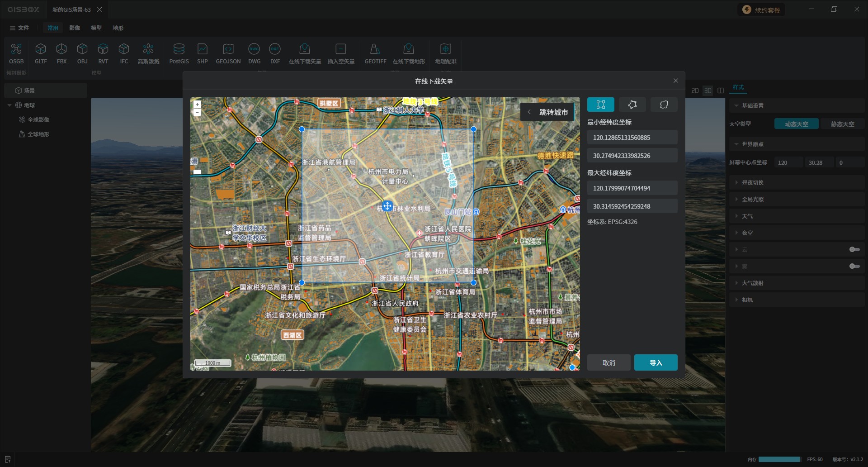This screenshot has width=868, height=467.
Task: Open the Imagery ribbon tab
Action: tap(75, 28)
